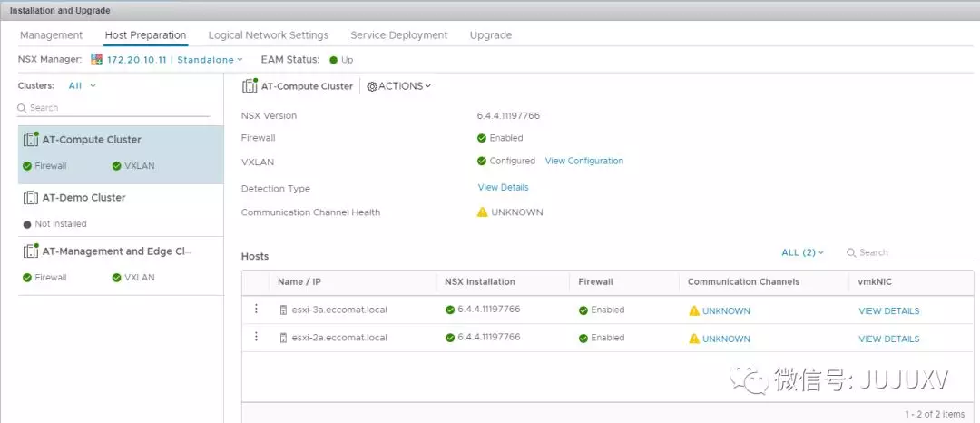Click the warning icon for Communication Channel Health
Image resolution: width=980 pixels, height=423 pixels.
483,212
